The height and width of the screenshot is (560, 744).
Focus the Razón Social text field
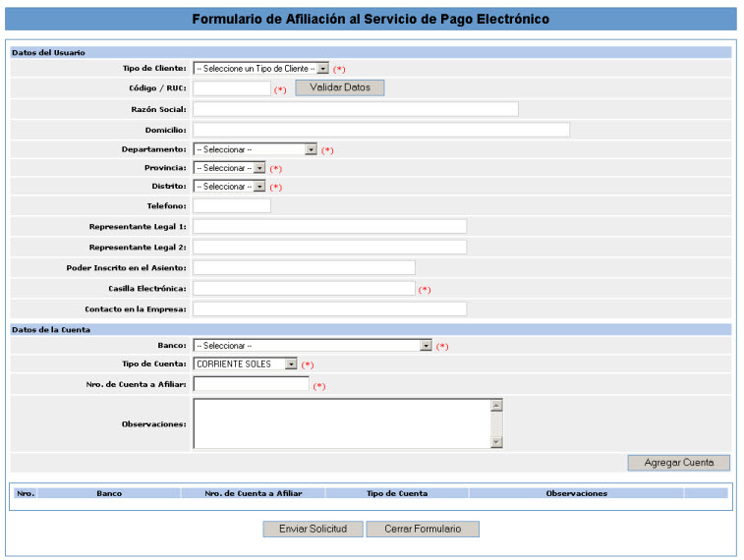pos(356,109)
